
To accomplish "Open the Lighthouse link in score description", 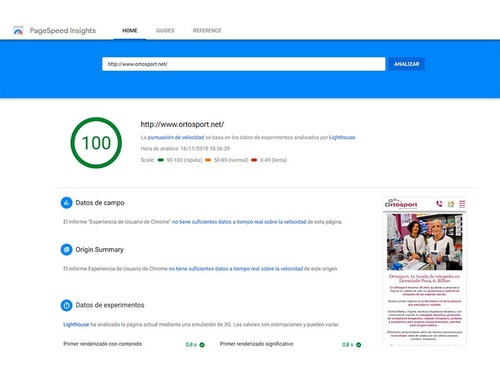I will coord(342,137).
